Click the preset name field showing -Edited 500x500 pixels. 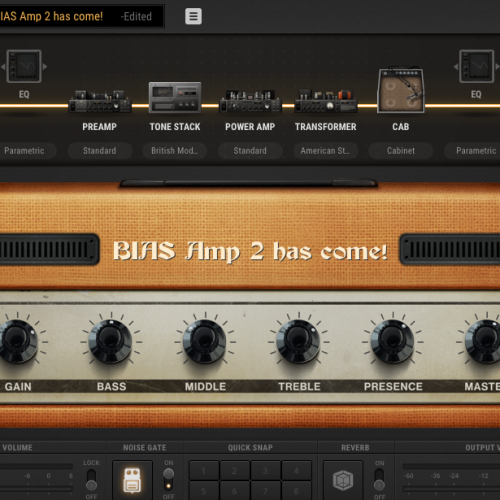click(81, 16)
